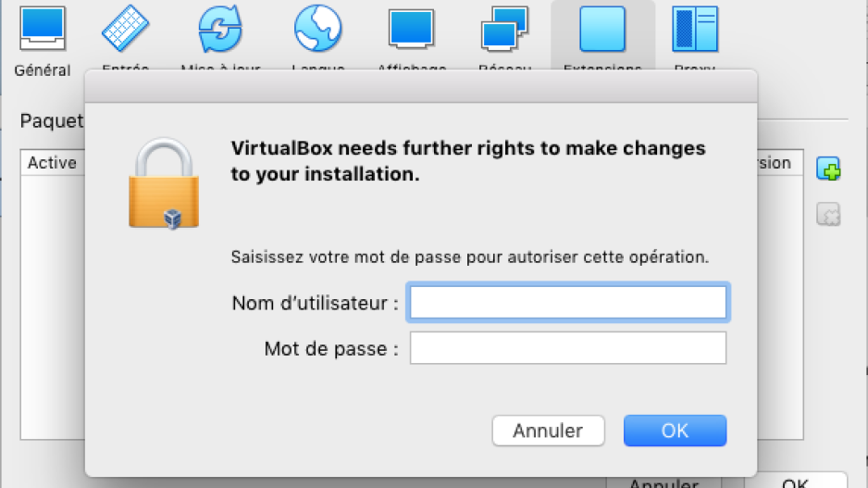Click the padlock authentication icon
Viewport: 868px width, 488px height.
click(x=164, y=183)
